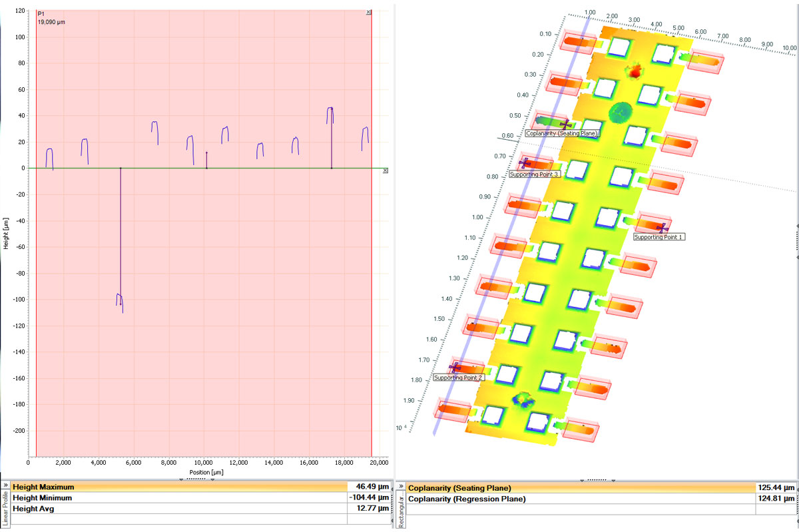799x532 pixels.
Task: Click the Supporting Point 2 cross marker
Action: pyautogui.click(x=455, y=368)
